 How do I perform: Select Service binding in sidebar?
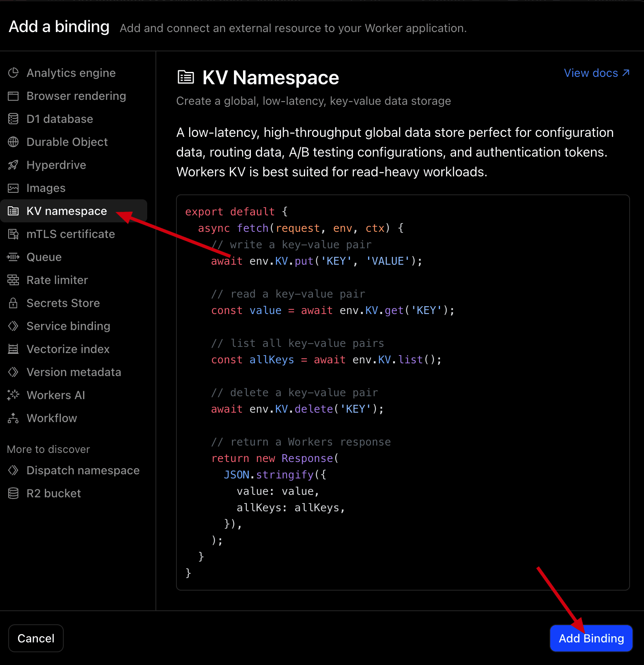pos(68,326)
